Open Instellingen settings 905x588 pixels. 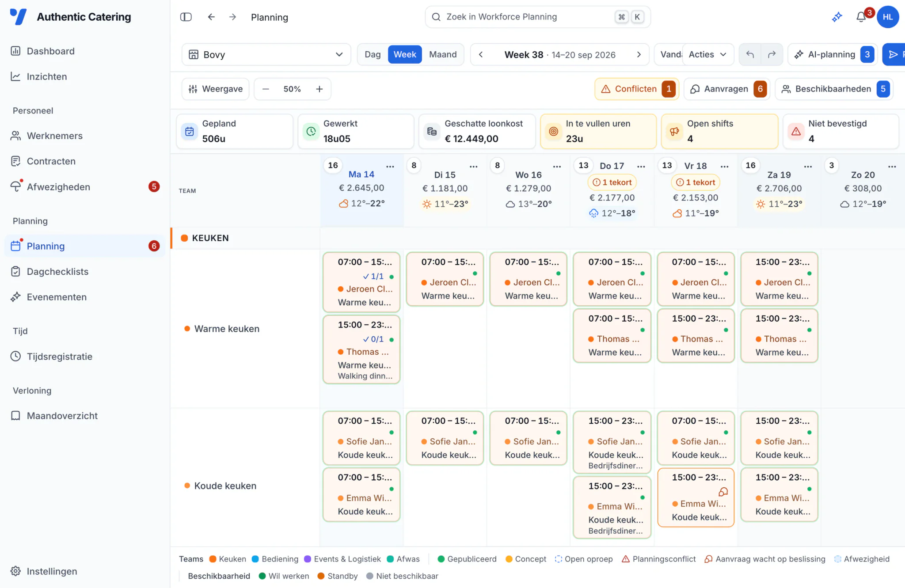coord(85,571)
